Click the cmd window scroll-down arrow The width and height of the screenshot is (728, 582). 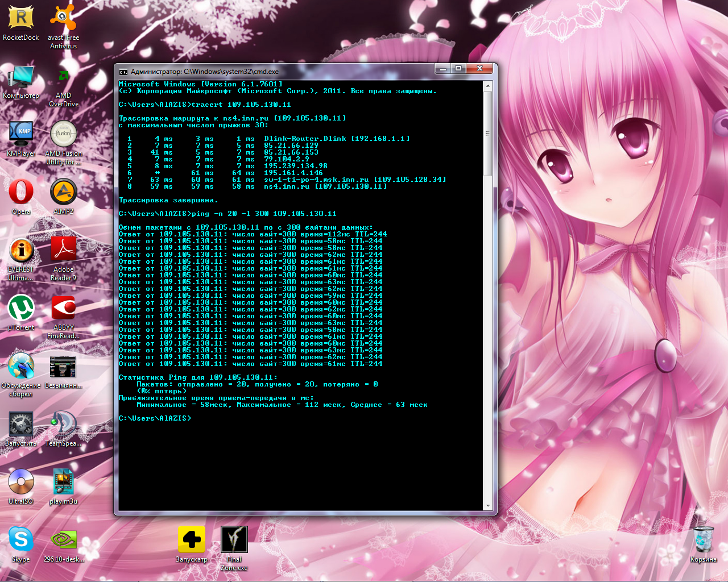tap(487, 506)
